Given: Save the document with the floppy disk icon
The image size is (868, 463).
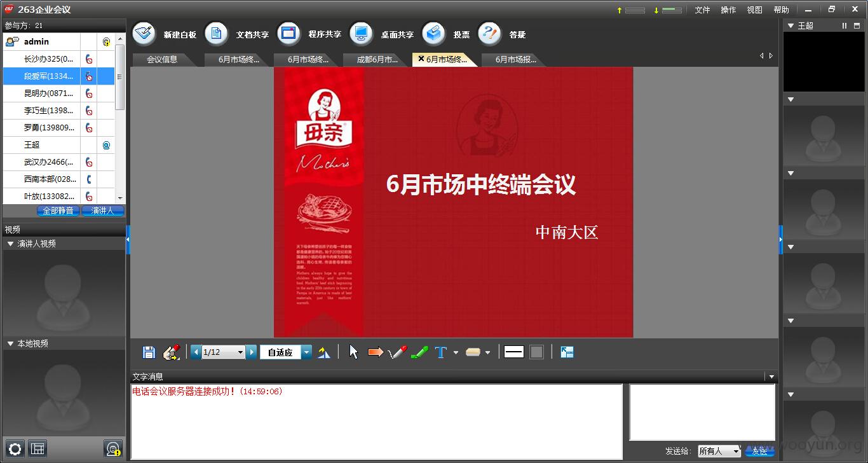Looking at the screenshot, I should click(x=149, y=352).
